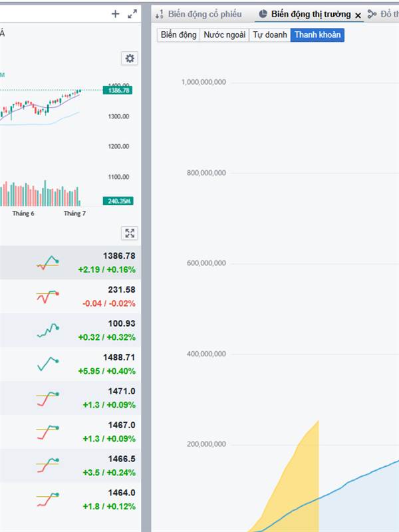Click the sort icon on Biến động cổ phiếu tab
Image resolution: width=399 pixels, height=532 pixels.
click(159, 14)
